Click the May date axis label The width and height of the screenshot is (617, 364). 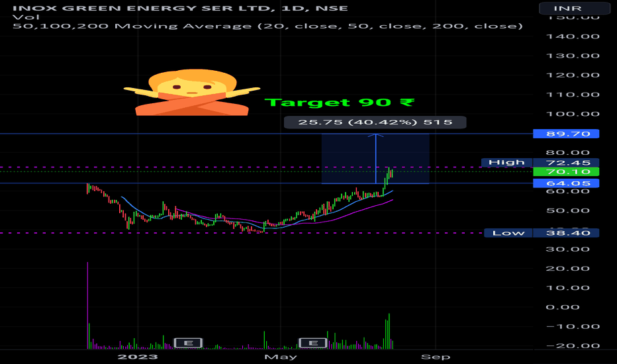pyautogui.click(x=281, y=357)
